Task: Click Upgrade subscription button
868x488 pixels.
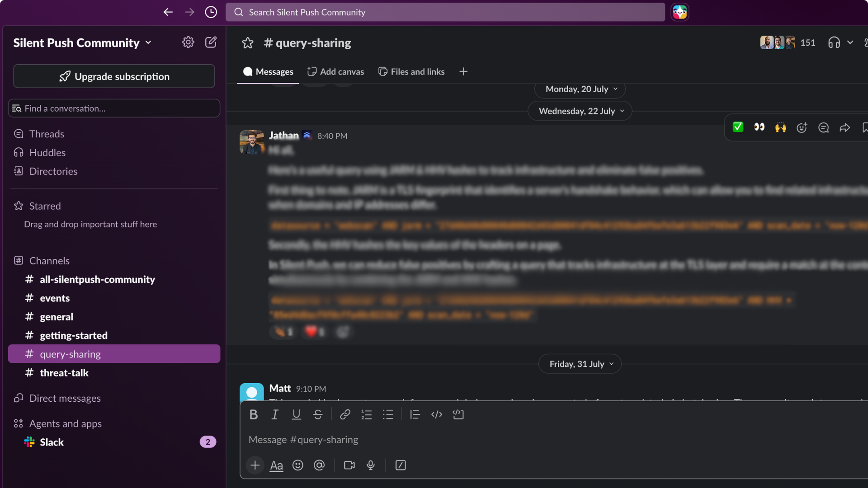Action: click(x=114, y=76)
